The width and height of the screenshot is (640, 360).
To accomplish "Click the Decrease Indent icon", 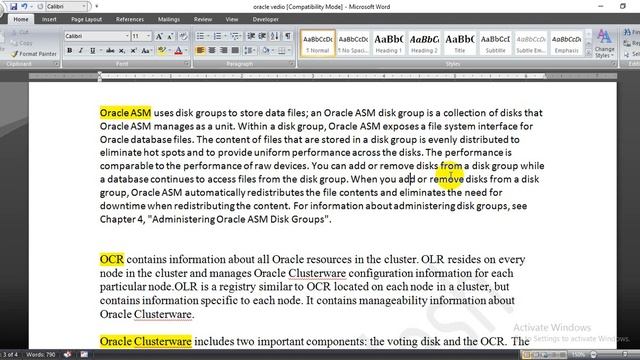I will [251, 36].
